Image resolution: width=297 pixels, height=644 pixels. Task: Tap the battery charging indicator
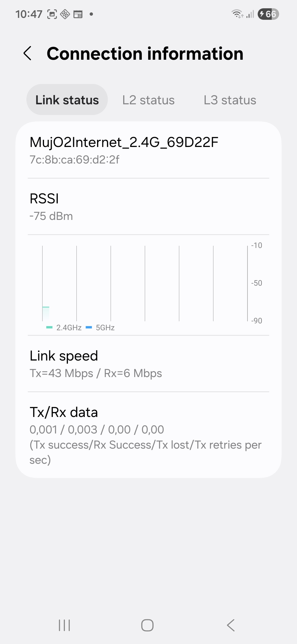pyautogui.click(x=268, y=14)
